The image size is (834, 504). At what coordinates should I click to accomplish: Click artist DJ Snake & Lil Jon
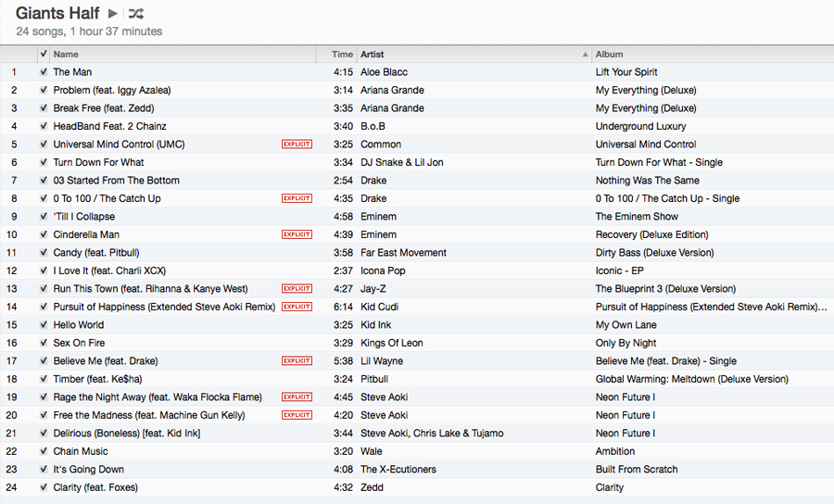click(402, 162)
